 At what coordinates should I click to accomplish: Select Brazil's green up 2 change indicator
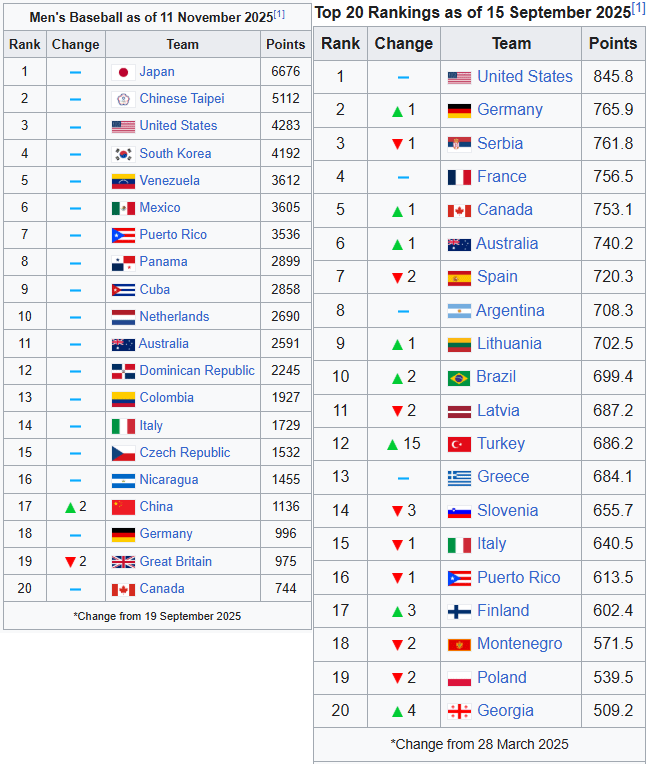coord(404,377)
